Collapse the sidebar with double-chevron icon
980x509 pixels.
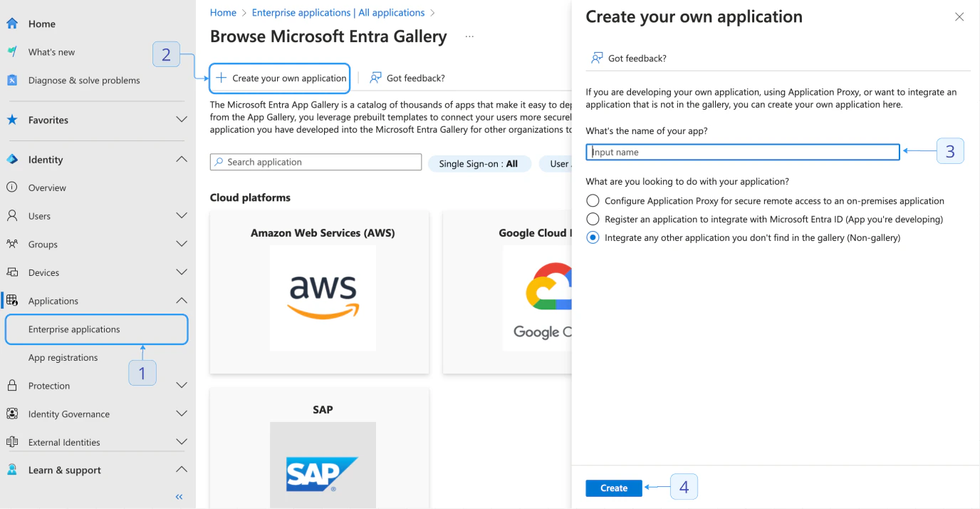(x=179, y=497)
